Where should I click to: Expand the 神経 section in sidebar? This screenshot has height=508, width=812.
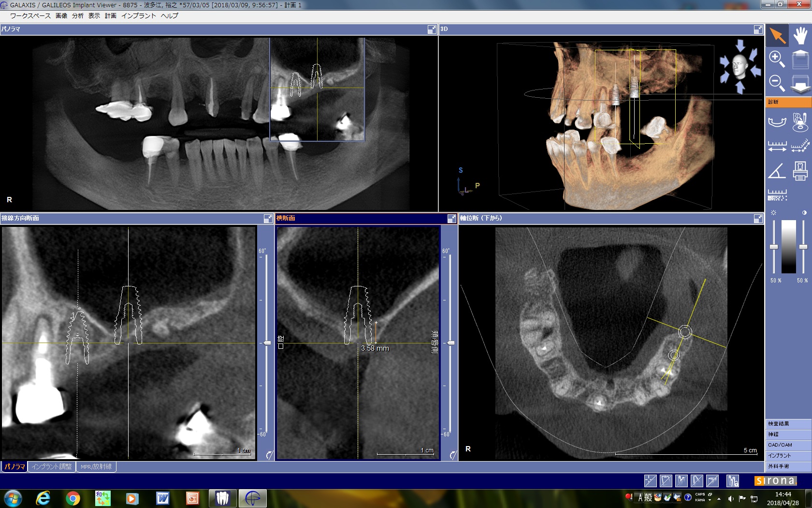point(788,434)
